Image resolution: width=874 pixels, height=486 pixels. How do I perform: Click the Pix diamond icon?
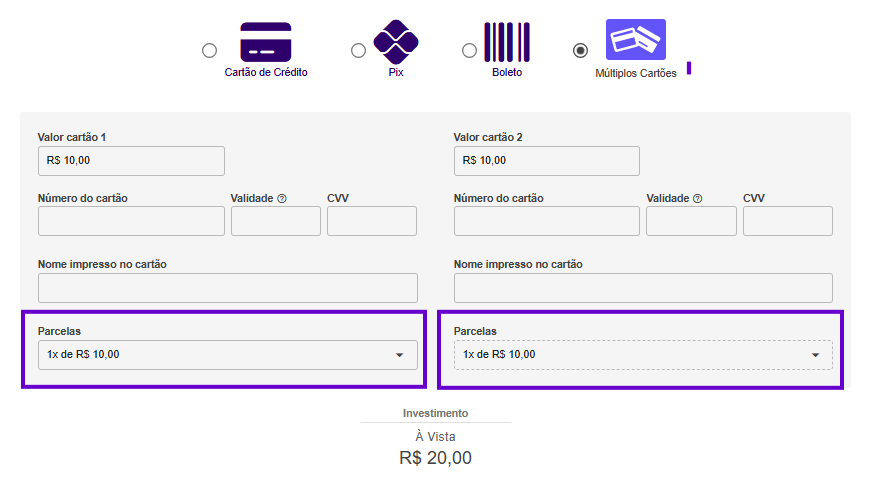tap(396, 42)
